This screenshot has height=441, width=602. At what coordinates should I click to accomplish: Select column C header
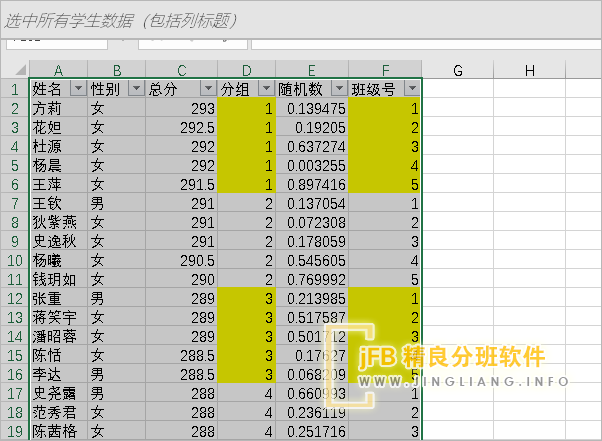(182, 69)
